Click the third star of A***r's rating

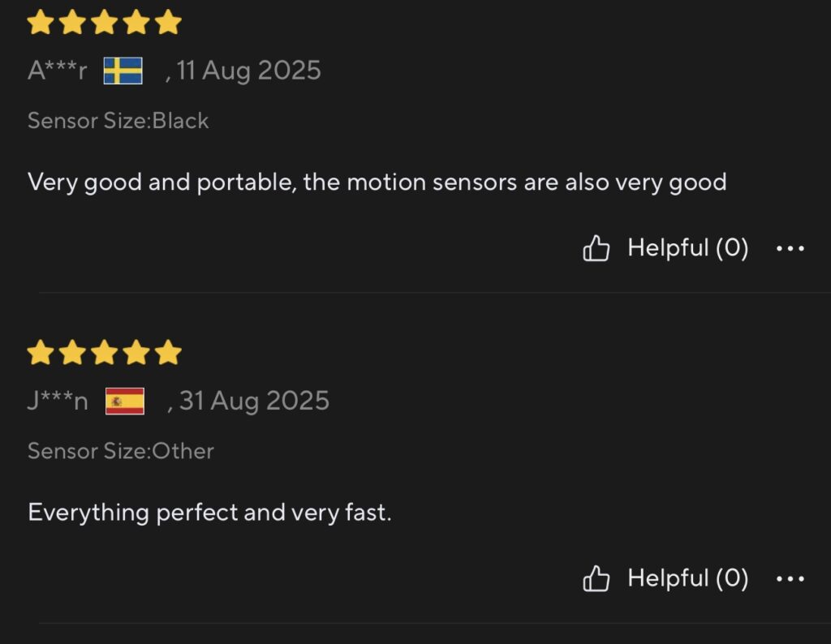click(104, 22)
